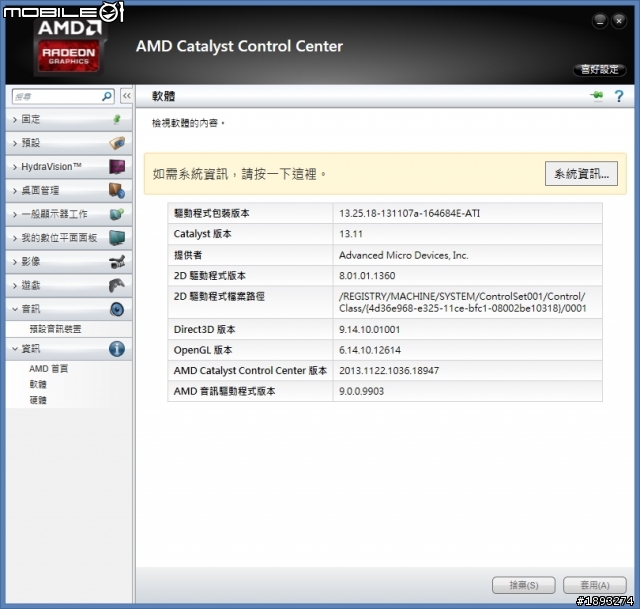
Task: Click the 我的數位平面面板 flat panel icon
Action: [117, 238]
